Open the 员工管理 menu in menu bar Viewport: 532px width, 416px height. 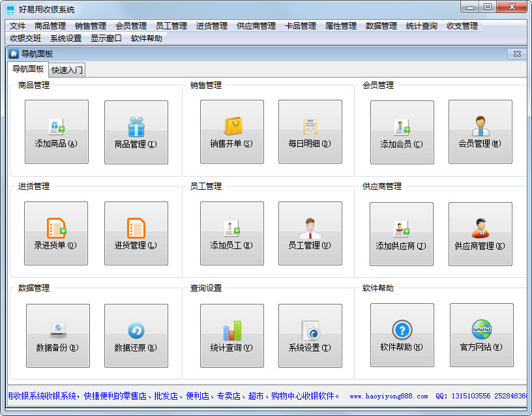tap(171, 26)
